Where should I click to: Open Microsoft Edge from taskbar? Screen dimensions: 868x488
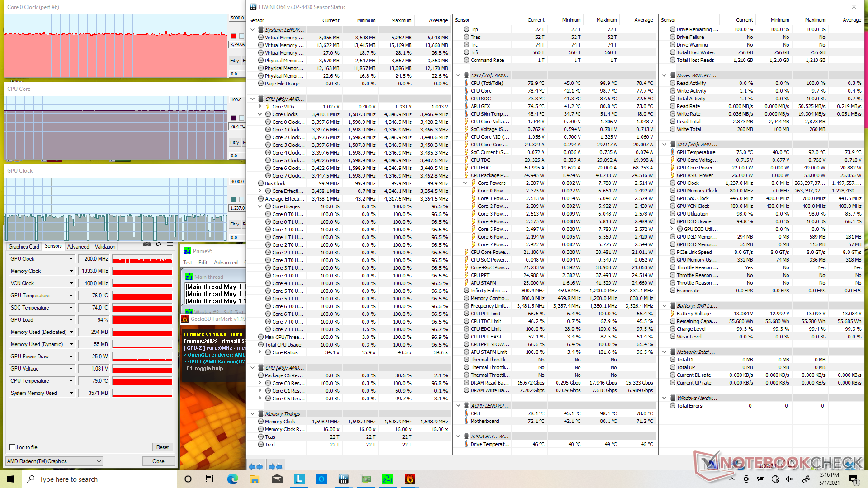pyautogui.click(x=233, y=479)
